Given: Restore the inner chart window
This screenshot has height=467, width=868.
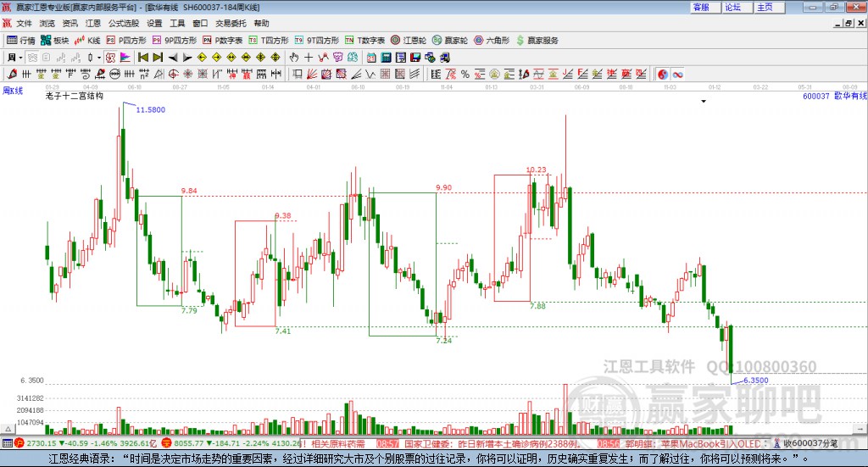Looking at the screenshot, I should click(x=849, y=23).
